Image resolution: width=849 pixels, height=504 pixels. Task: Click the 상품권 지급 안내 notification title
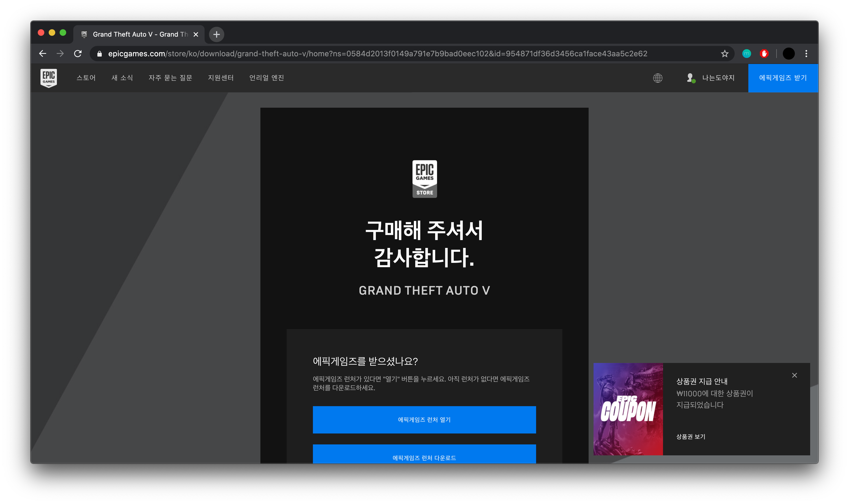click(x=702, y=381)
